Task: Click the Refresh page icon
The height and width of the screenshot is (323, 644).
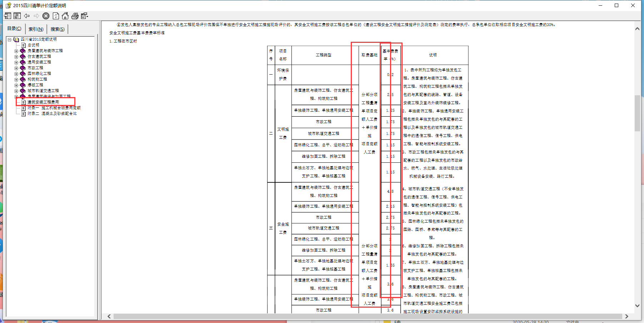Action: (56, 16)
